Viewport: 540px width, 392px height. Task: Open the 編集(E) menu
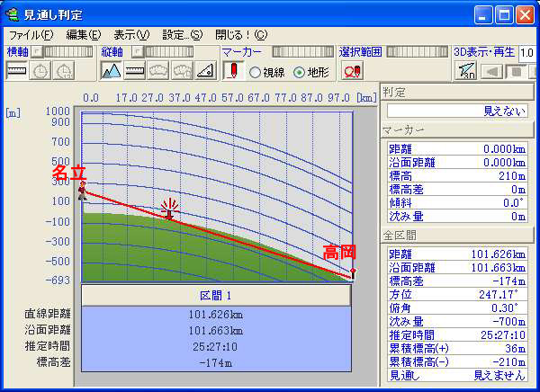[84, 35]
